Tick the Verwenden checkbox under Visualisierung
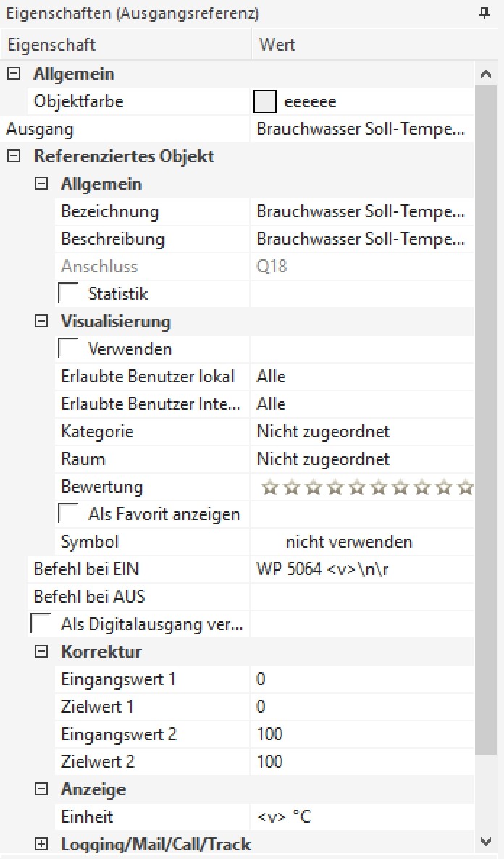 68,348
